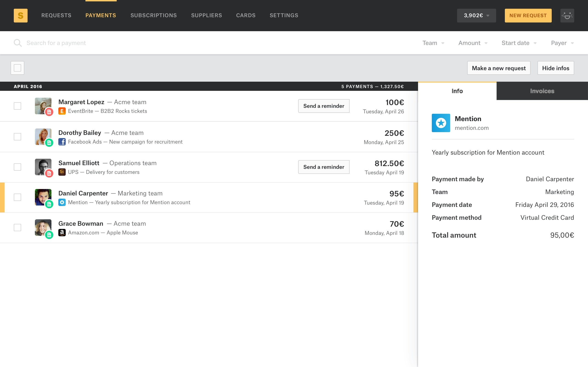
Task: Open the Start date filter dropdown
Action: 519,43
